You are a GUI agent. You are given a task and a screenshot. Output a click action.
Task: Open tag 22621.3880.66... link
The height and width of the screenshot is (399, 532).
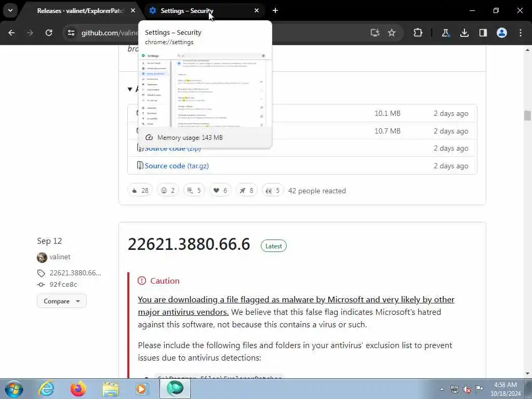tap(75, 273)
